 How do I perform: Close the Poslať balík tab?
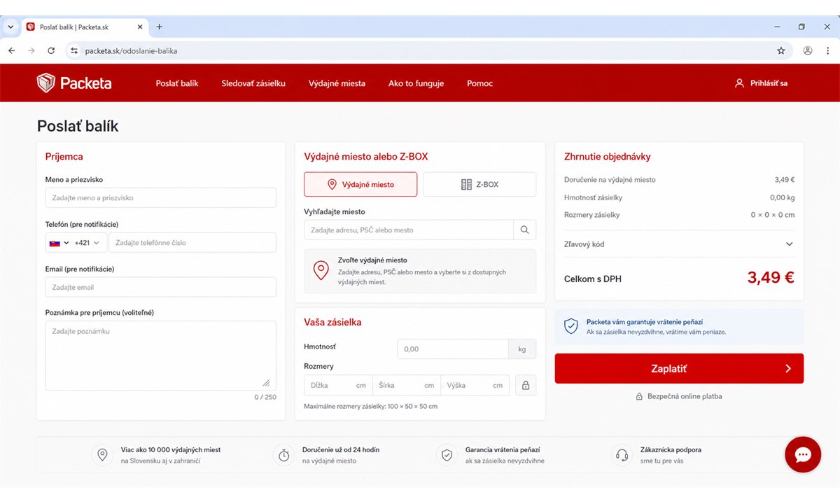pos(140,27)
